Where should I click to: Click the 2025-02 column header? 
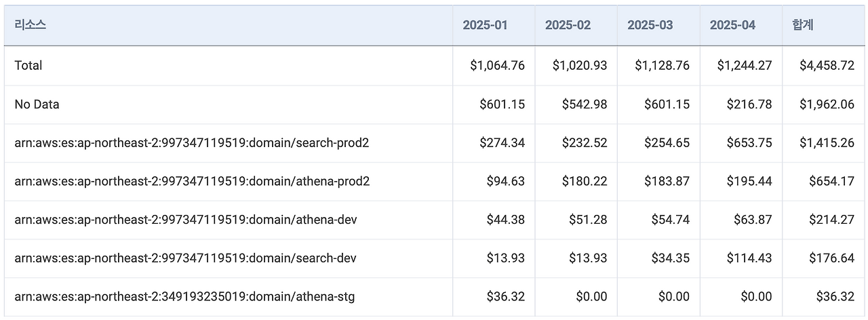click(x=568, y=25)
